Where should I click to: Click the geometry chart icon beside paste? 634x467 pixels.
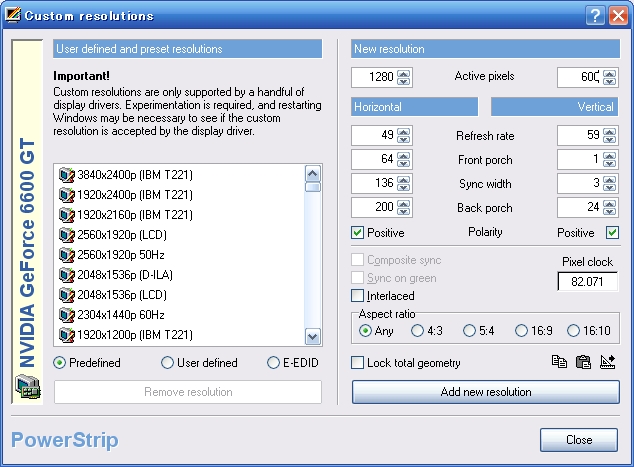pos(607,361)
